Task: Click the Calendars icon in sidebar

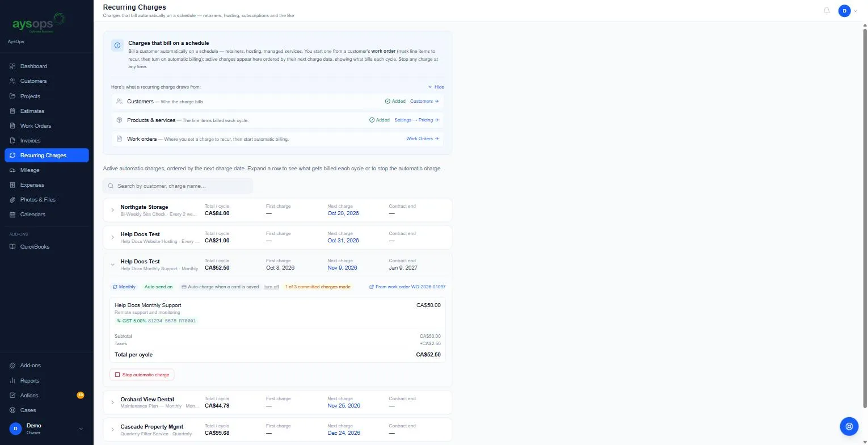Action: coord(12,215)
